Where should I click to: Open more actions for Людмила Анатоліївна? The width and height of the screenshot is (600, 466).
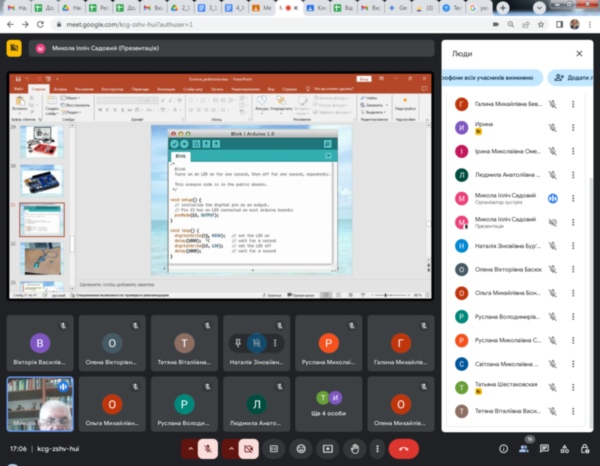(x=573, y=175)
